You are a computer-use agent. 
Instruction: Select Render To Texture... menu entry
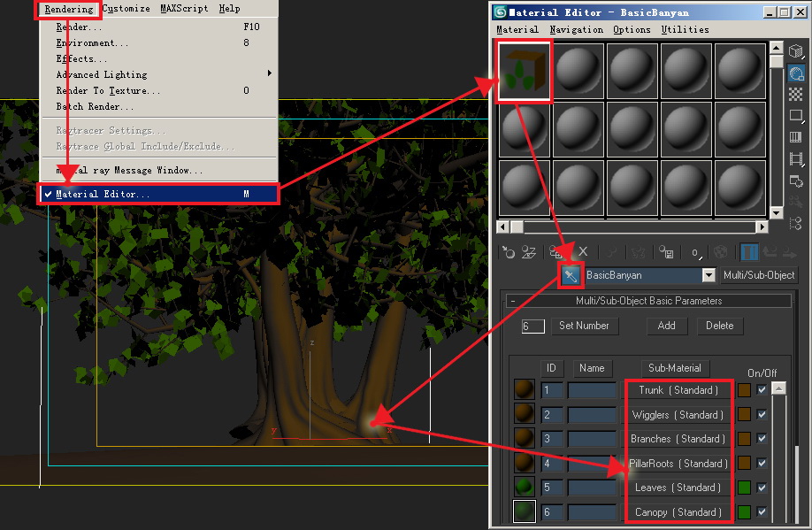tap(158, 90)
